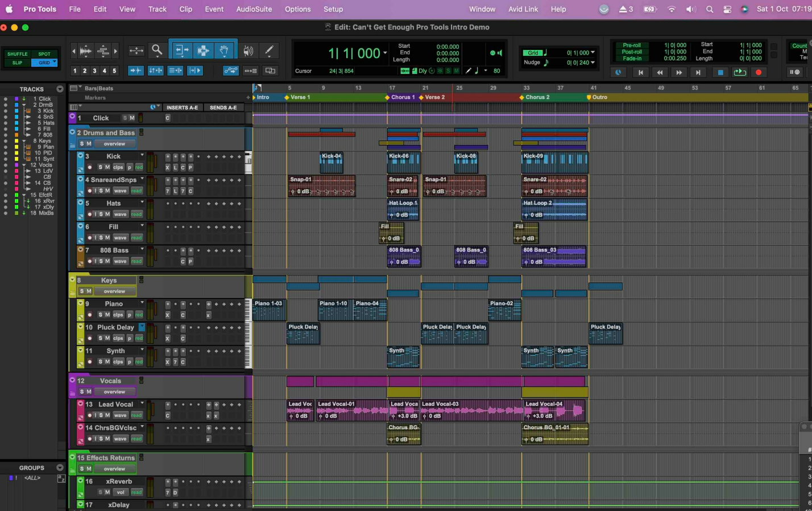Screen dimensions: 812x511
Task: Select the Lead Vocal-03 clip
Action: click(x=471, y=410)
